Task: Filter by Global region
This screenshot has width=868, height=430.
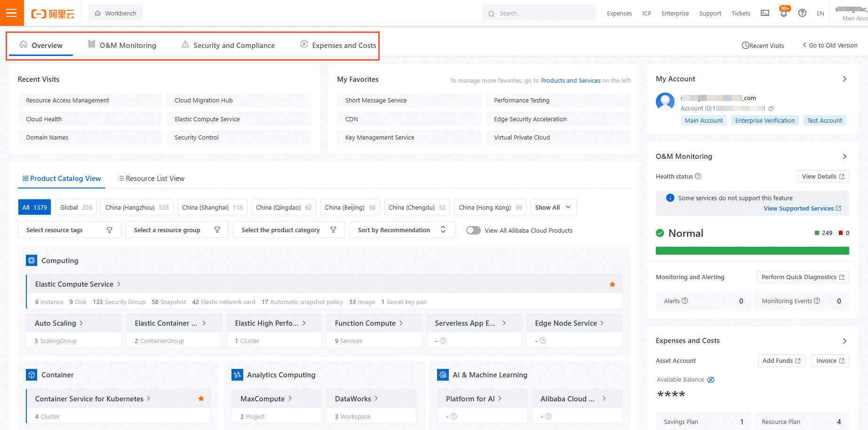Action: pos(76,207)
